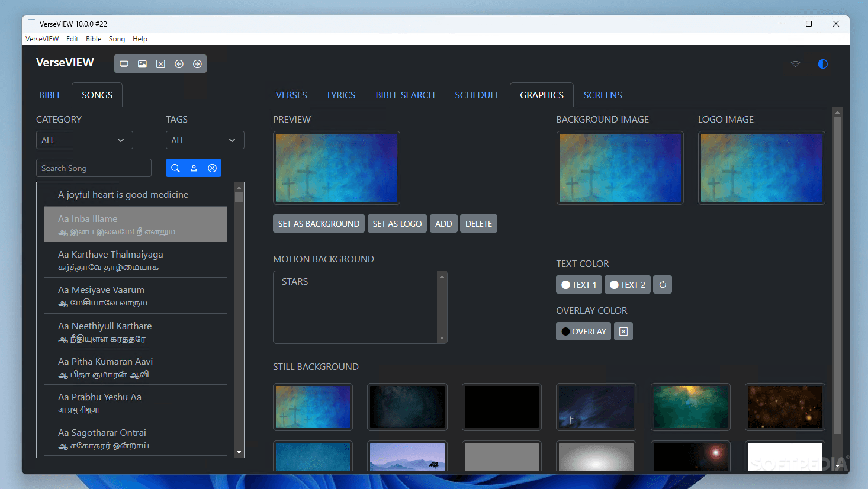Click the Wi-Fi remote status icon

pyautogui.click(x=795, y=64)
